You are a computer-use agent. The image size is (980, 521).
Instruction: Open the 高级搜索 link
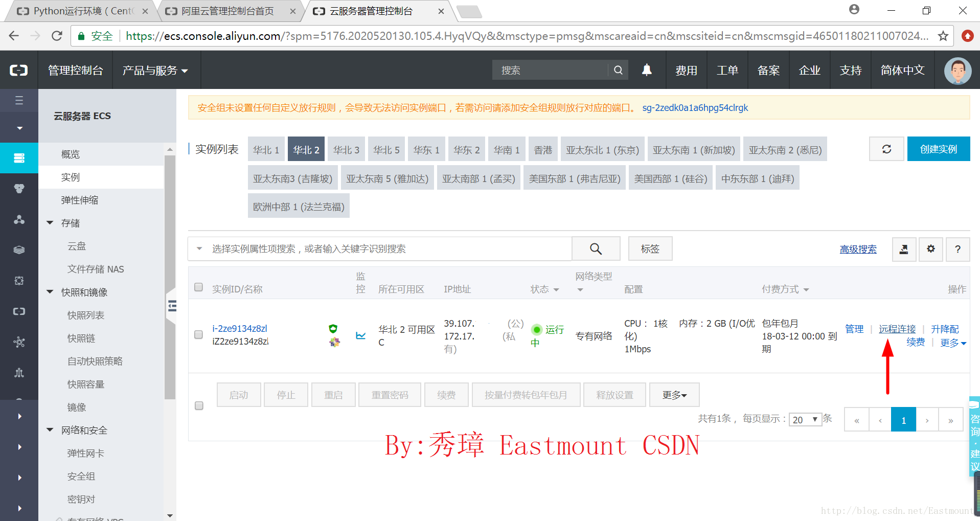pyautogui.click(x=858, y=249)
